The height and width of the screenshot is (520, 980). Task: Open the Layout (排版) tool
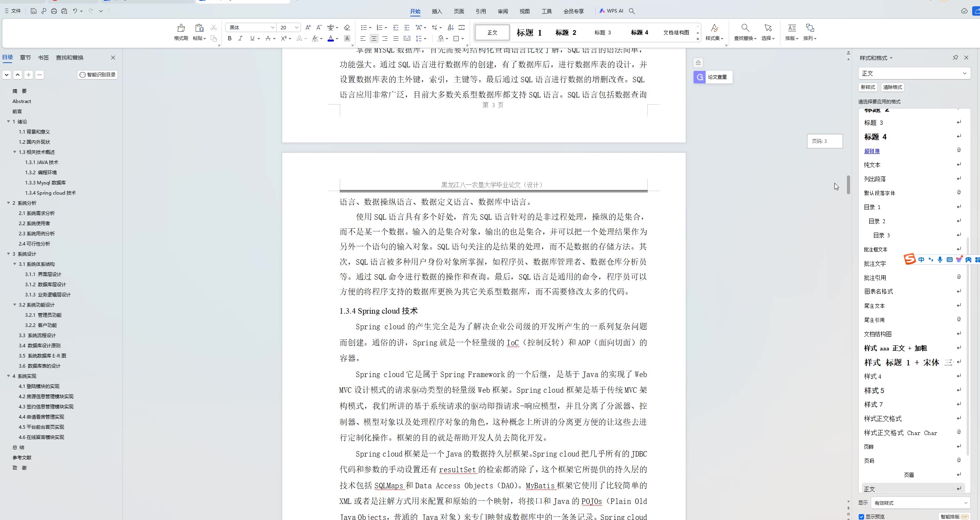click(x=792, y=32)
